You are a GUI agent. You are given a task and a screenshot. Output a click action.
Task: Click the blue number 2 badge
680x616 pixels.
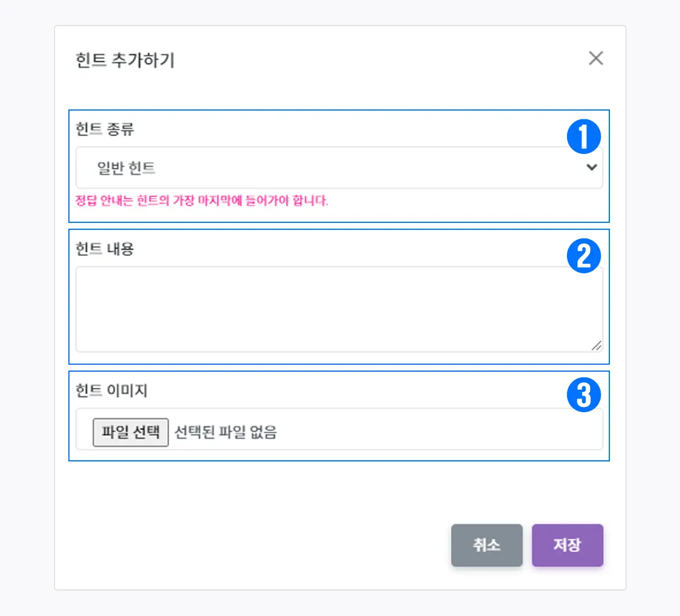click(x=583, y=256)
